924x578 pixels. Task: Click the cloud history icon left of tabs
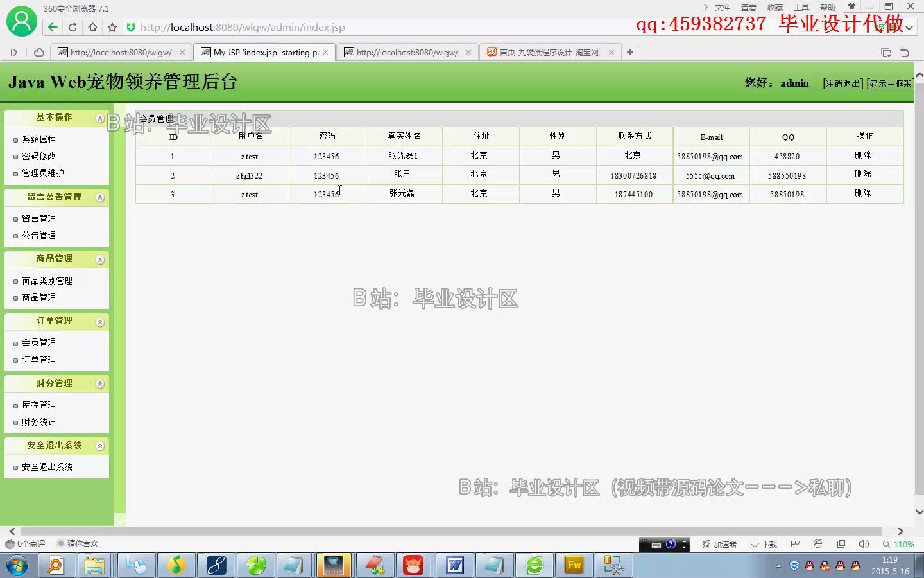tap(38, 52)
